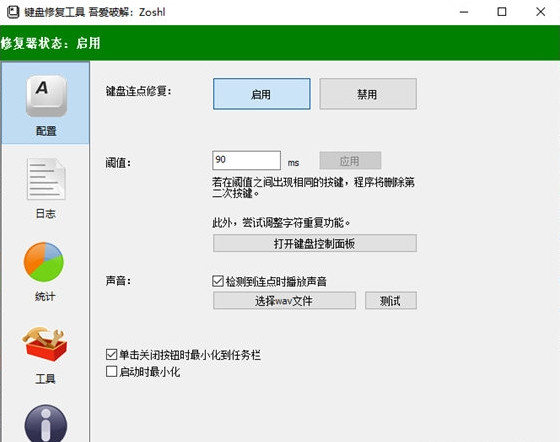Minimize the window
The height and width of the screenshot is (442, 560).
click(x=464, y=12)
